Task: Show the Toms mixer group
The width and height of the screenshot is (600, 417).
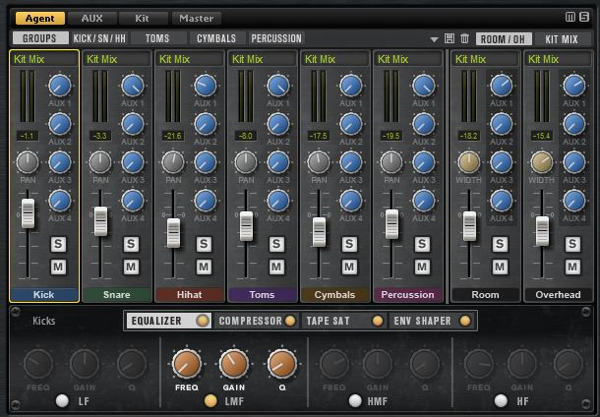Action: click(157, 38)
